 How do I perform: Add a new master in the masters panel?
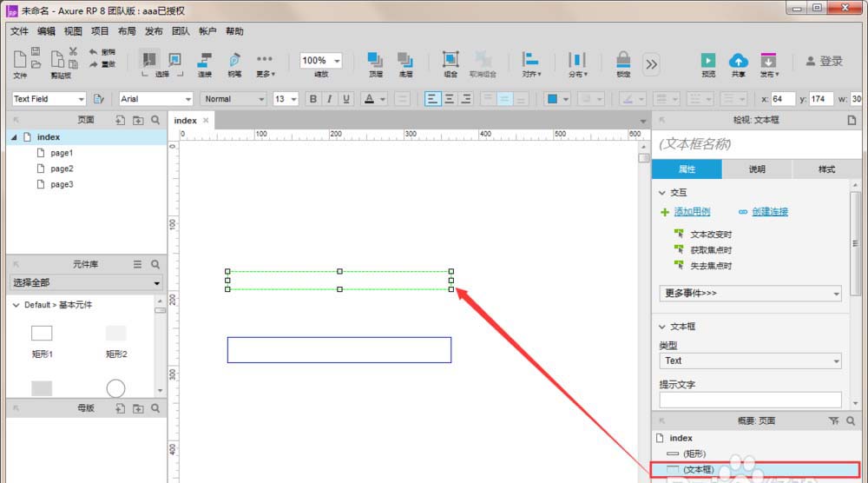click(120, 408)
